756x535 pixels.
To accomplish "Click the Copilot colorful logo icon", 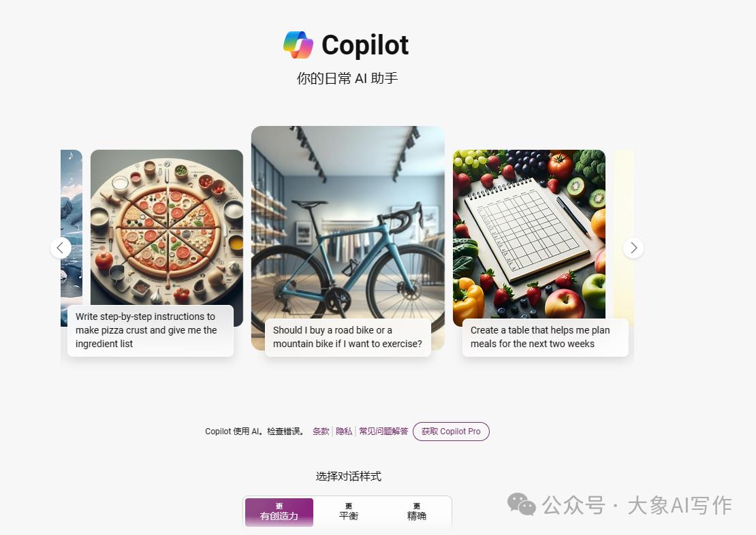I will click(298, 45).
